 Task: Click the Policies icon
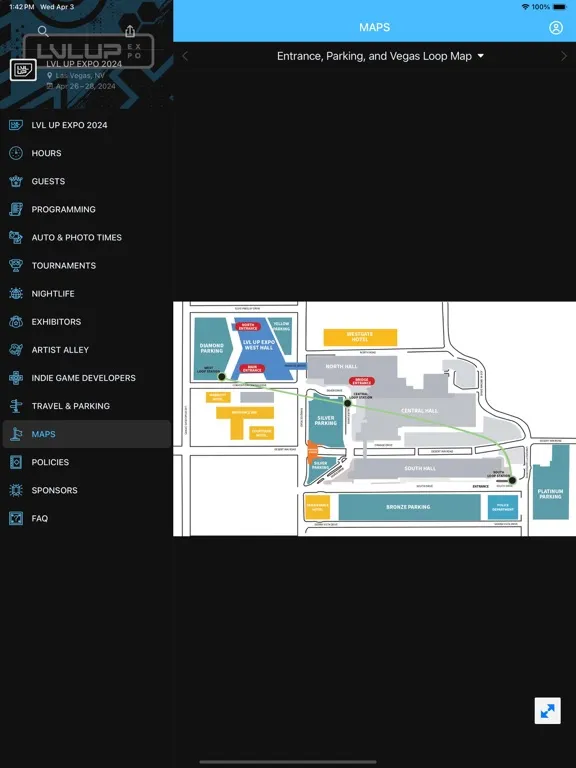pyautogui.click(x=16, y=462)
